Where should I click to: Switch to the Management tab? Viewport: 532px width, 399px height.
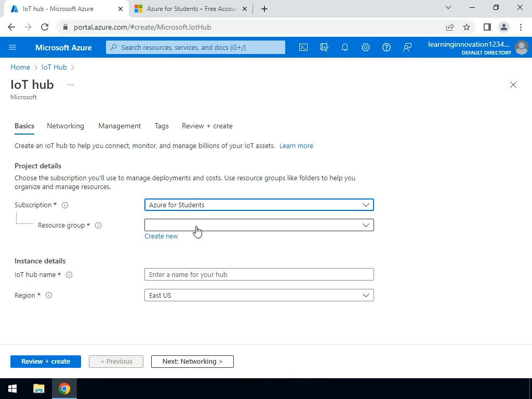(x=119, y=126)
